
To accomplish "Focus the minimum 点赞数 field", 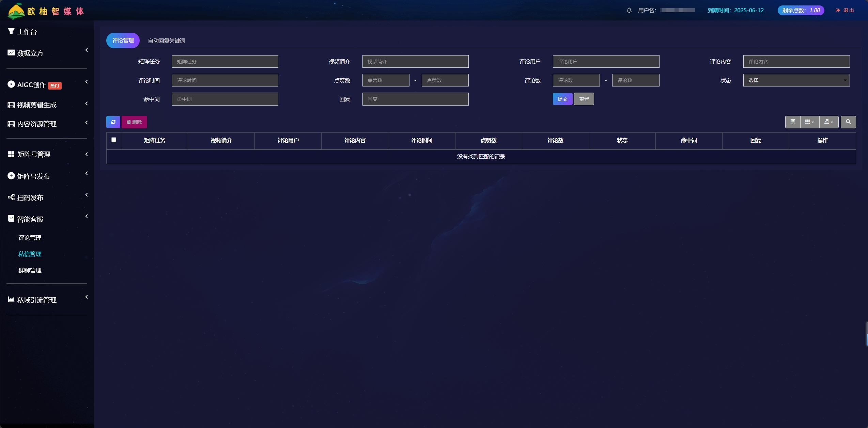I will [386, 80].
